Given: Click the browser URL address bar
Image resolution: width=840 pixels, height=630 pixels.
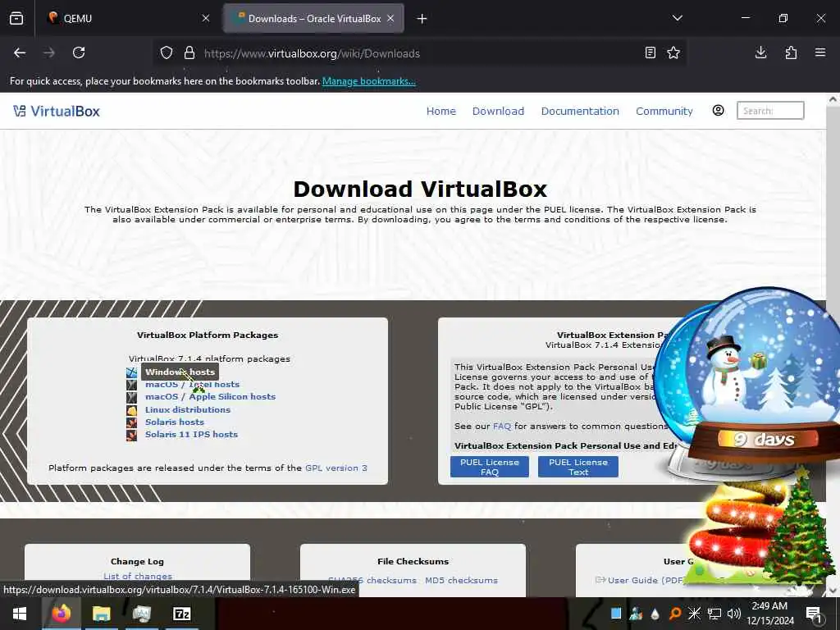Looking at the screenshot, I should (418, 53).
